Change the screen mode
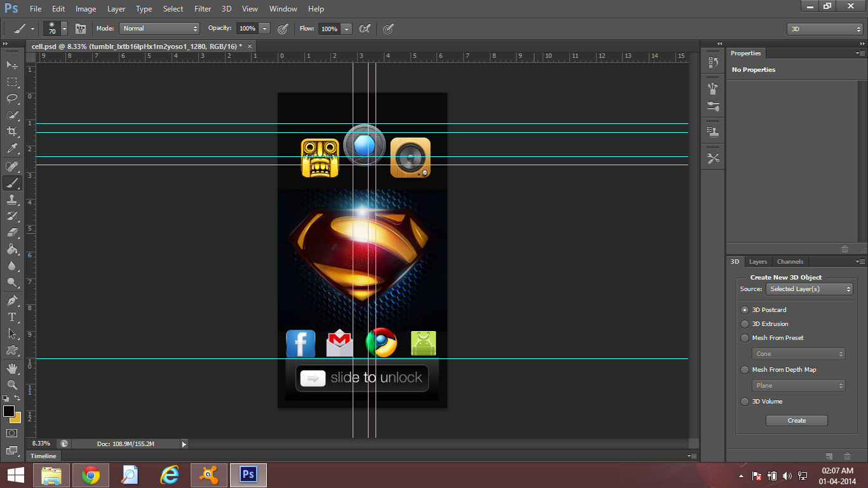The image size is (868, 488). [x=12, y=450]
